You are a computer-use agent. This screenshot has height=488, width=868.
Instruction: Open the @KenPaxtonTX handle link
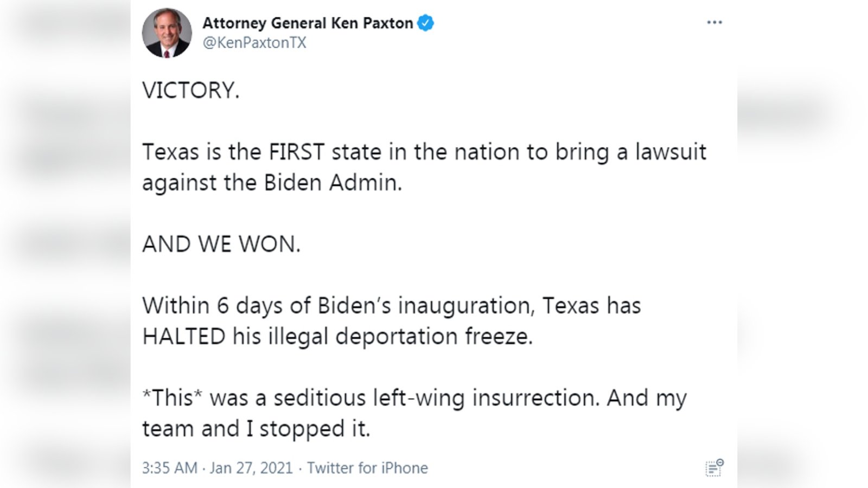[x=254, y=43]
